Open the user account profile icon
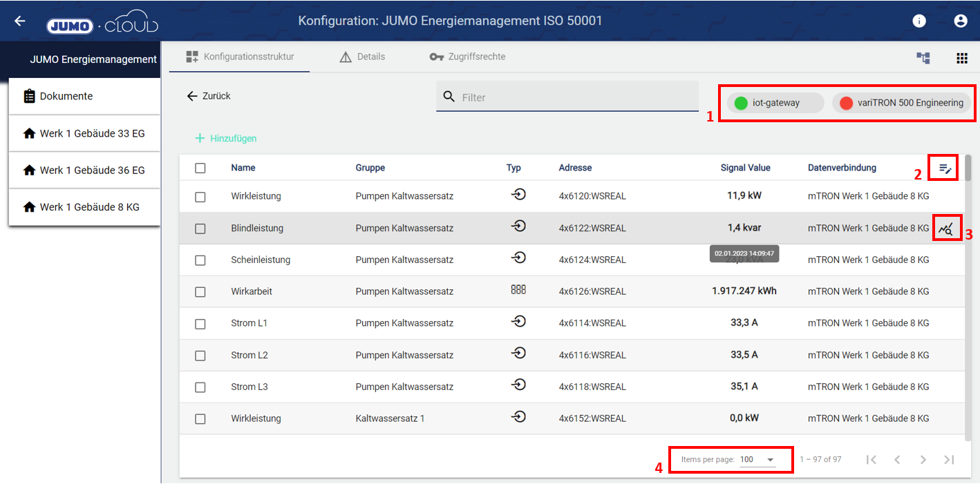 pyautogui.click(x=960, y=21)
